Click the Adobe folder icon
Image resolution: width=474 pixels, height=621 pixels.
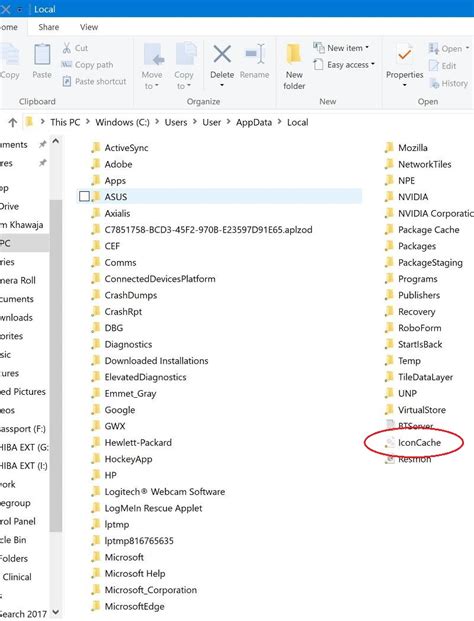[x=95, y=164]
